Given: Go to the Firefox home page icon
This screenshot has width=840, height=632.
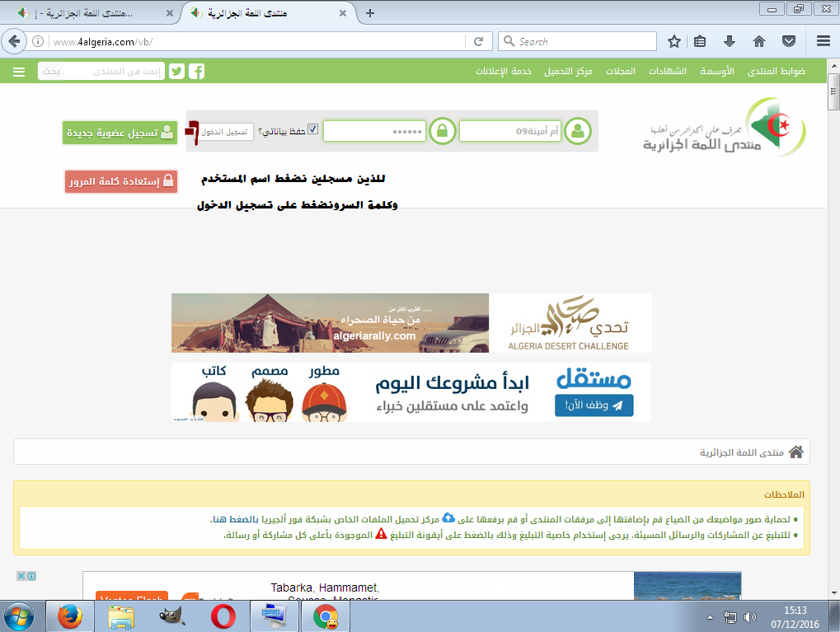Looking at the screenshot, I should click(x=759, y=41).
